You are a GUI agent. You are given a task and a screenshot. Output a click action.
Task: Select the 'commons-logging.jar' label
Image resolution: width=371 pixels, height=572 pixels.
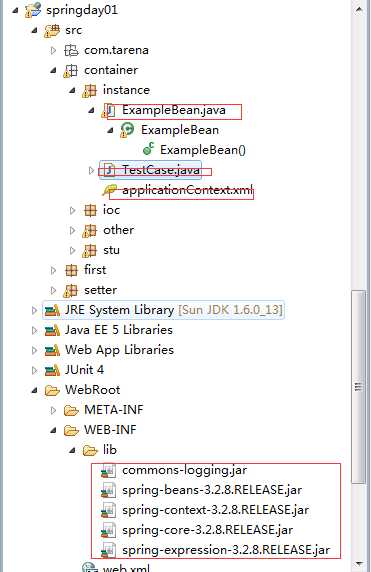184,471
